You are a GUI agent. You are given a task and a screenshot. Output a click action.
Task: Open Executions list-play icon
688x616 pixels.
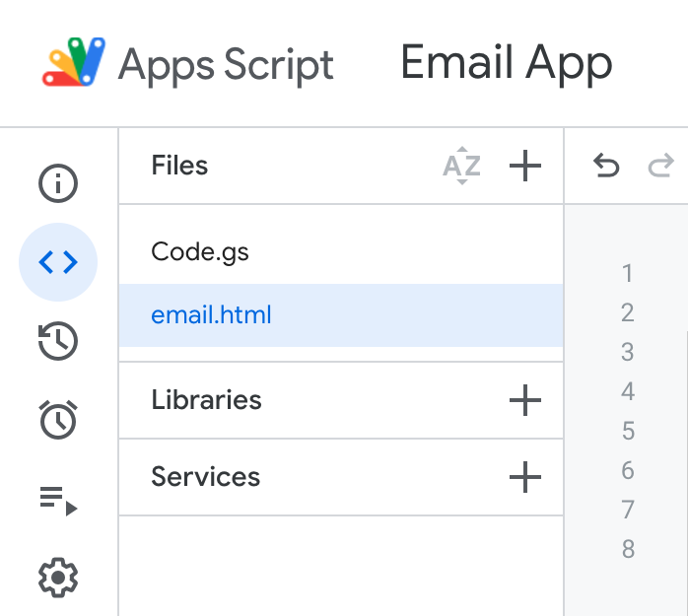point(58,501)
